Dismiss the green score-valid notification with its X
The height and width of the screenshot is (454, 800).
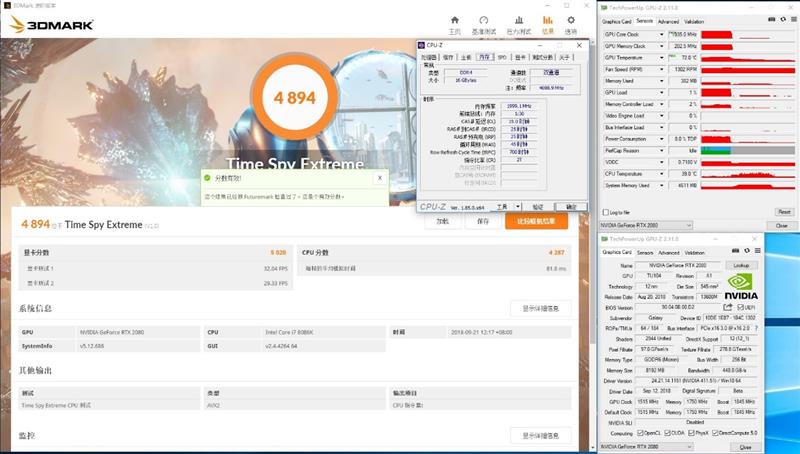tap(380, 178)
